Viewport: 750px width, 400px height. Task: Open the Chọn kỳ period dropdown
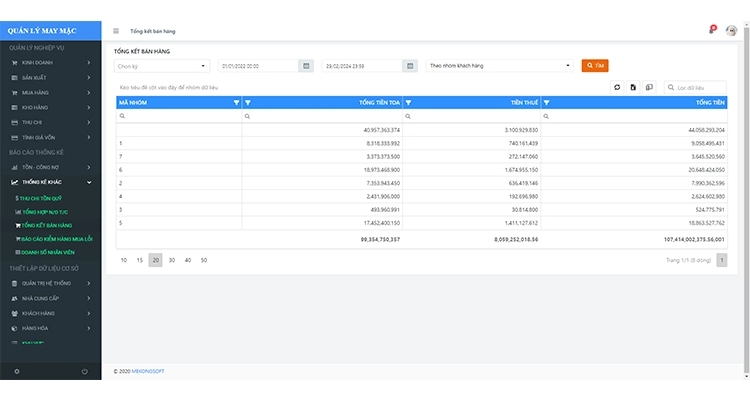pyautogui.click(x=161, y=66)
